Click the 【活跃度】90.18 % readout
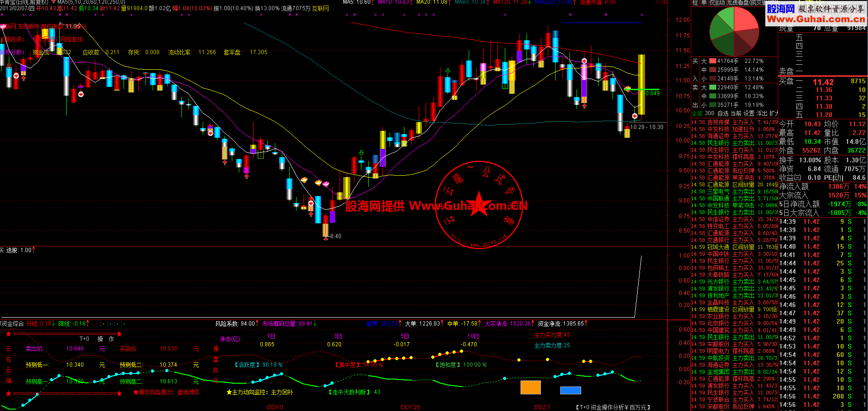Viewport: 868px width, 411px height. [x=258, y=365]
